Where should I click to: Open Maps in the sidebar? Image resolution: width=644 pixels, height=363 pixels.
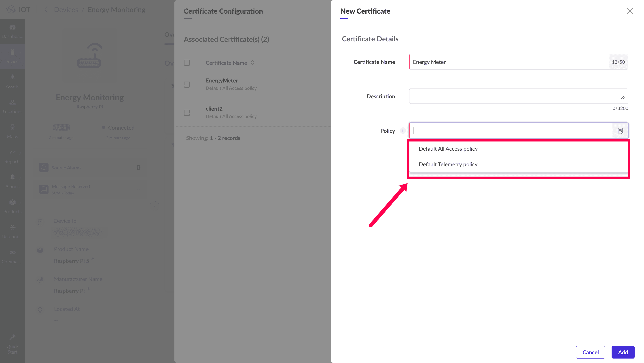(x=12, y=131)
